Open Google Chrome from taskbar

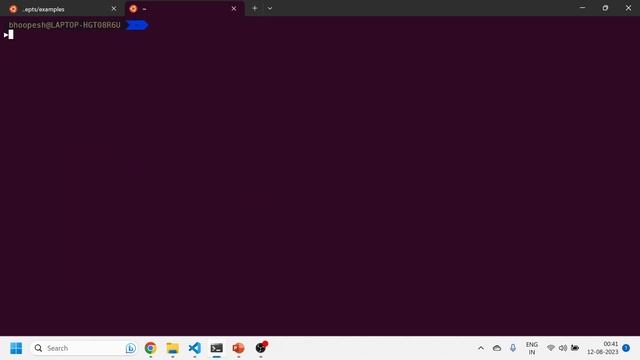click(x=151, y=348)
